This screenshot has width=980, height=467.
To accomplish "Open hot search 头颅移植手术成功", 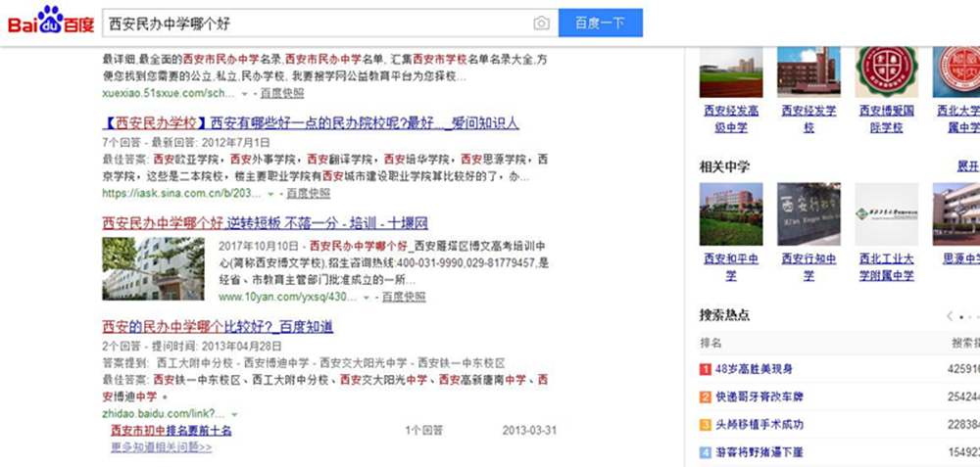I will [759, 425].
